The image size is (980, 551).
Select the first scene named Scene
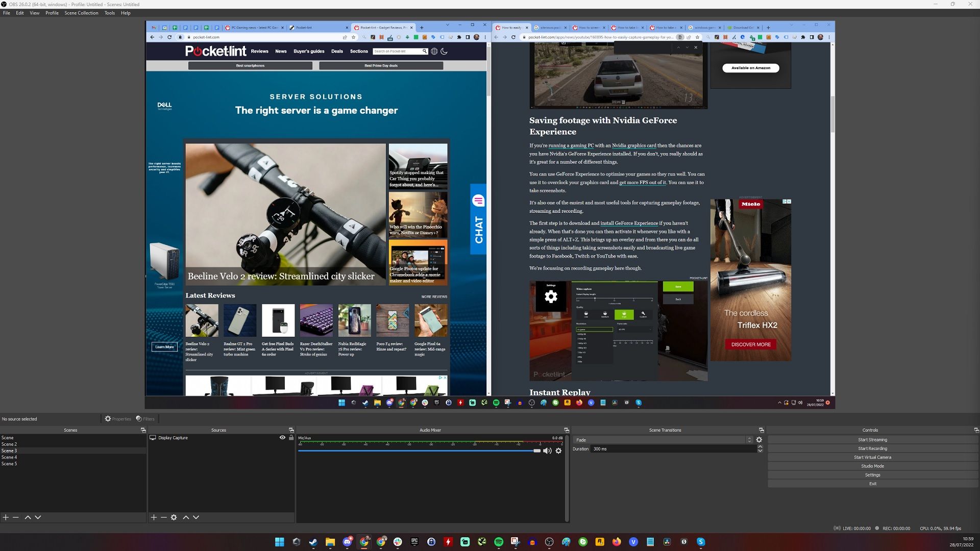coord(73,438)
